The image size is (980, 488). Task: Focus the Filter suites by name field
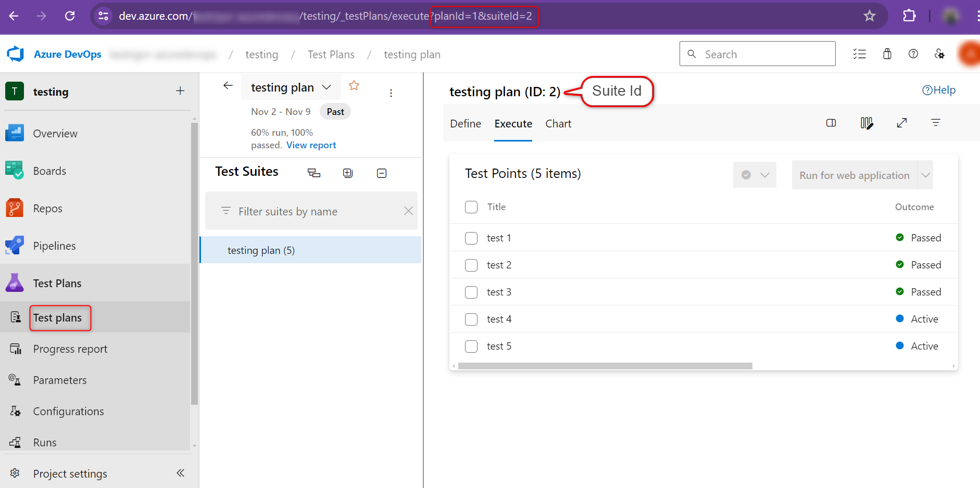[312, 212]
